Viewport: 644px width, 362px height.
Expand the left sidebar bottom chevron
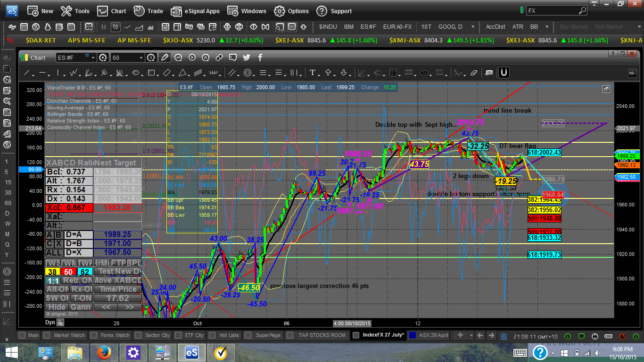(7, 340)
